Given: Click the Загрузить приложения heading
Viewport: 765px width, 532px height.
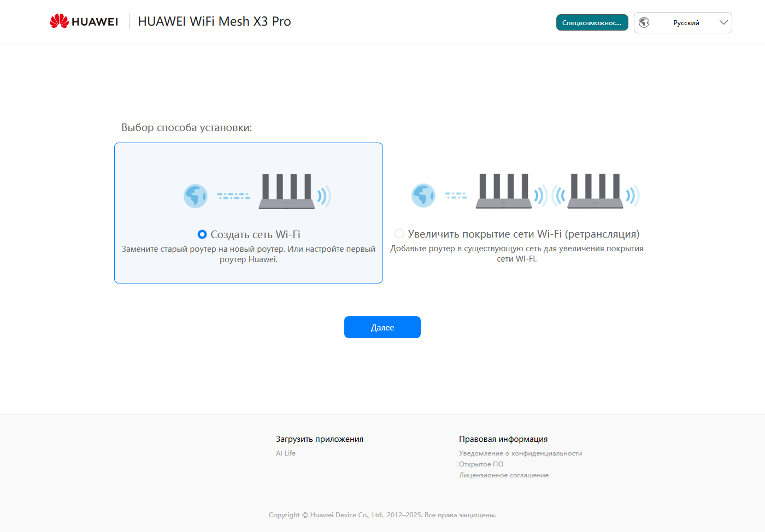Looking at the screenshot, I should click(x=320, y=439).
